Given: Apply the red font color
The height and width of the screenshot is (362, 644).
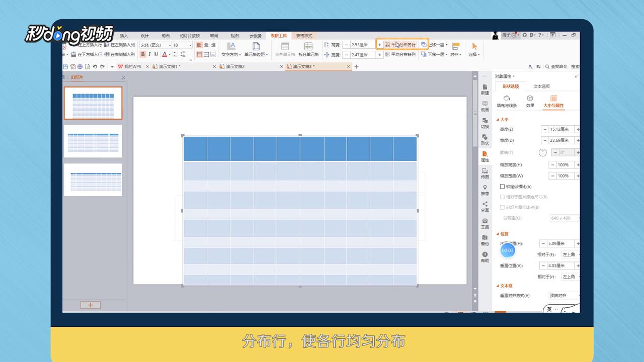Looking at the screenshot, I should [164, 54].
